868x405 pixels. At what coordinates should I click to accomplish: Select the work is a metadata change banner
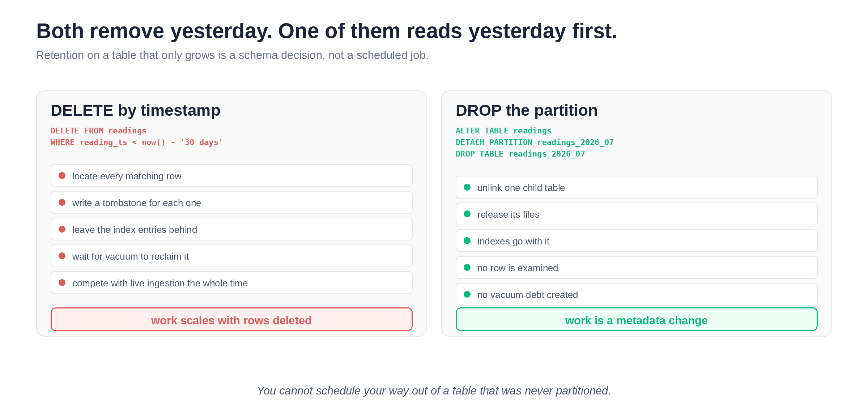637,319
